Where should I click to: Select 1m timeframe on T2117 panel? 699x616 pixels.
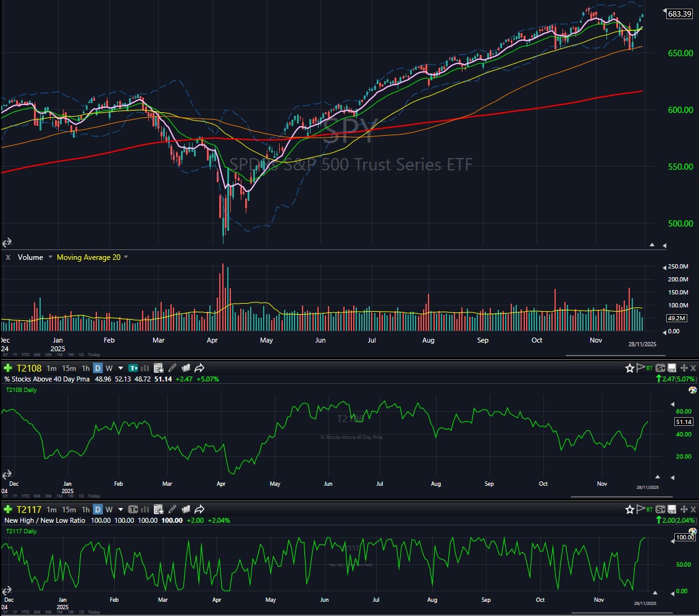point(52,509)
